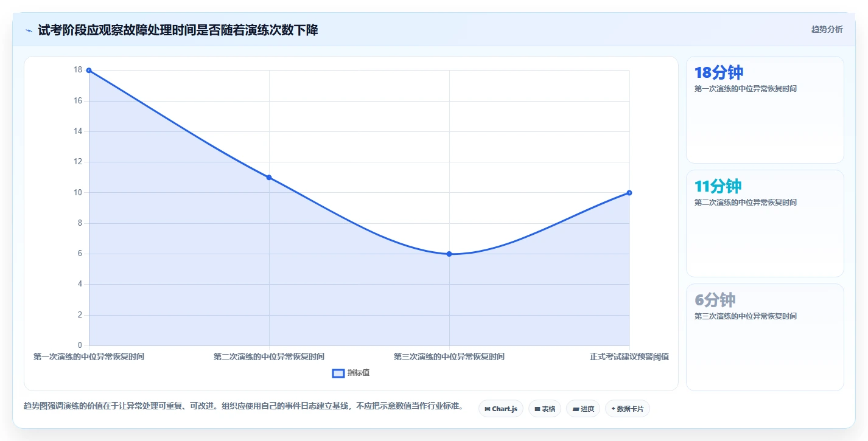Click the footer note starting with 趋势图强调演练的价值
The width and height of the screenshot is (868, 441).
pyautogui.click(x=243, y=406)
